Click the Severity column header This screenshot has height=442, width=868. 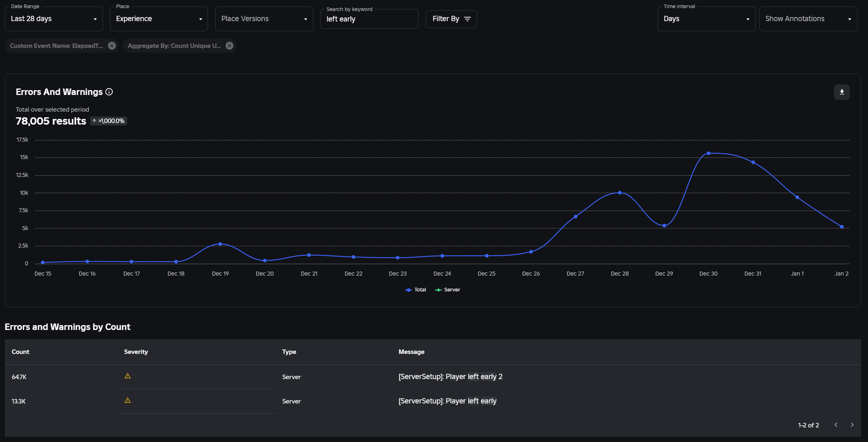[x=136, y=352]
